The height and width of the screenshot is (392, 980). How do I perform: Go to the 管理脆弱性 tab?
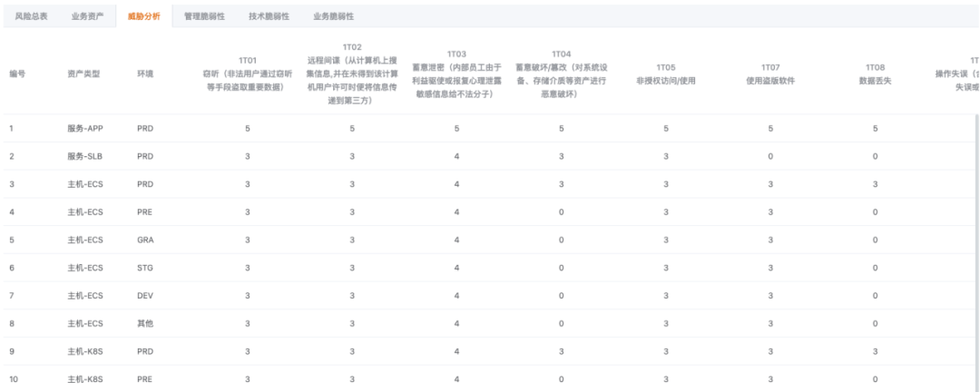pos(204,17)
